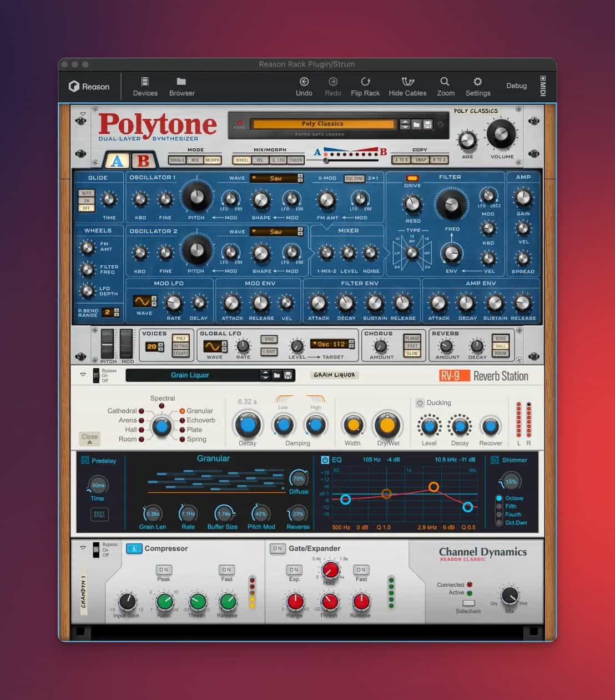Screen dimensions: 615x700
Task: Open the Settings gear icon
Action: 477,82
